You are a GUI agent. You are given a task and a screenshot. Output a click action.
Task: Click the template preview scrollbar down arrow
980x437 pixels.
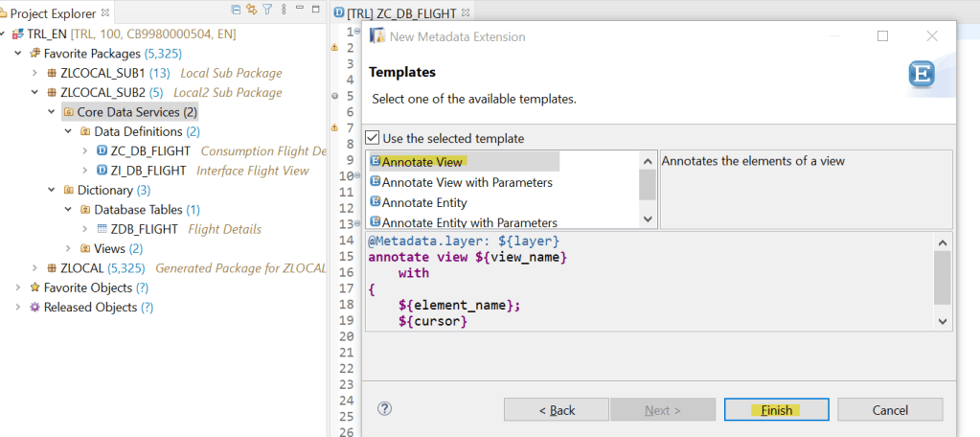(x=943, y=321)
